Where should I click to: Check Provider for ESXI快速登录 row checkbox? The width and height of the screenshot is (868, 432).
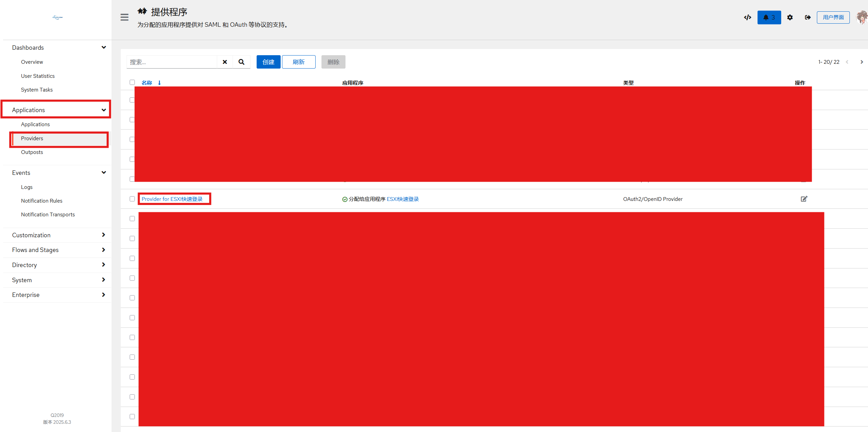click(132, 199)
